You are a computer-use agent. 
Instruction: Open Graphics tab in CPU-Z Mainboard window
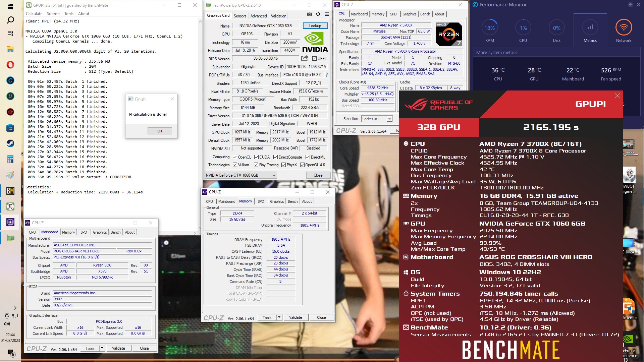pyautogui.click(x=100, y=232)
